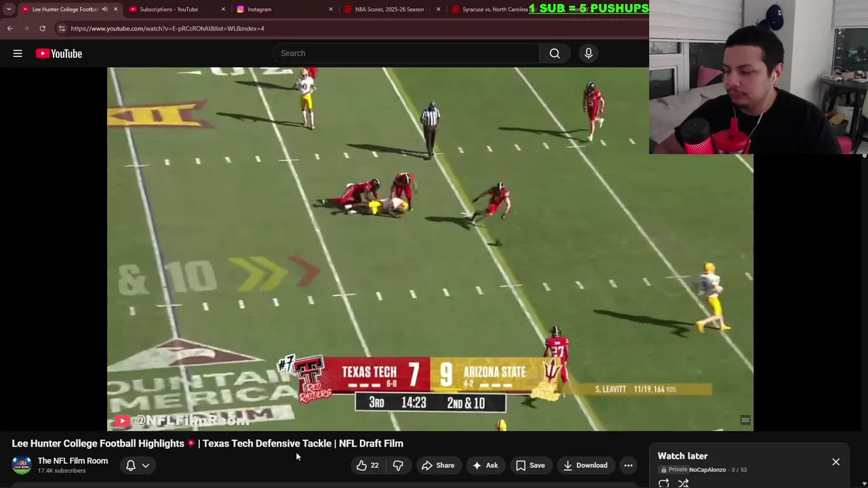Toggle notification bell for NFL Film Room
This screenshot has height=488, width=868.
point(131,466)
